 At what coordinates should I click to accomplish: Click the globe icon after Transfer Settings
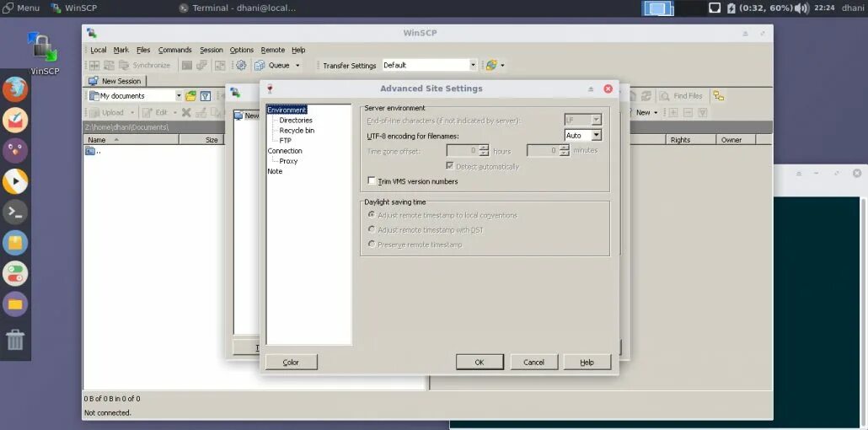point(491,66)
